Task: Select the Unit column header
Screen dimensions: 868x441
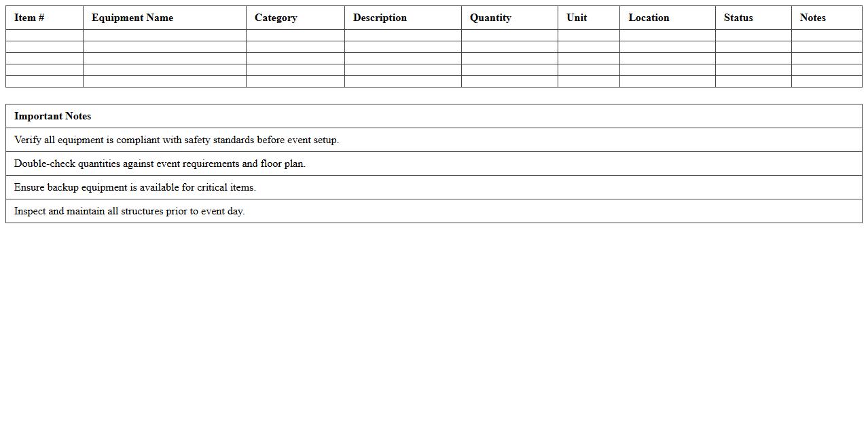Action: (x=577, y=18)
